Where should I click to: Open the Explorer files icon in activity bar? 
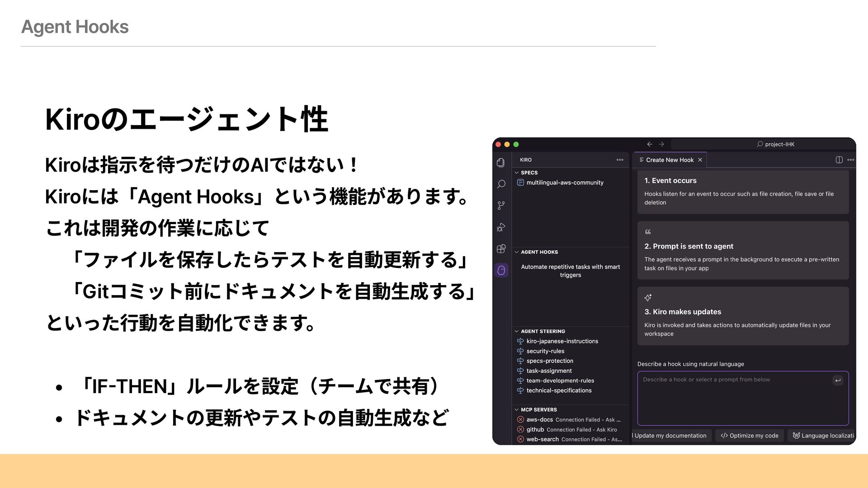point(501,163)
